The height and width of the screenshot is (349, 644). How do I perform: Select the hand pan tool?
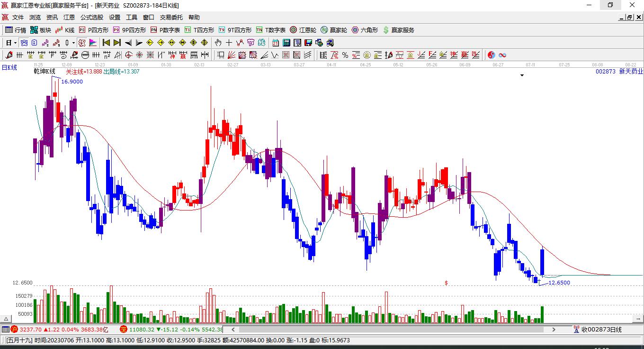218,43
